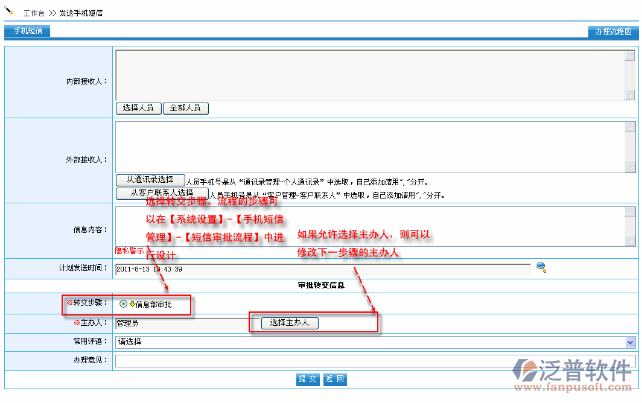
Task: Open the 办理流程图 tab
Action: pyautogui.click(x=611, y=32)
